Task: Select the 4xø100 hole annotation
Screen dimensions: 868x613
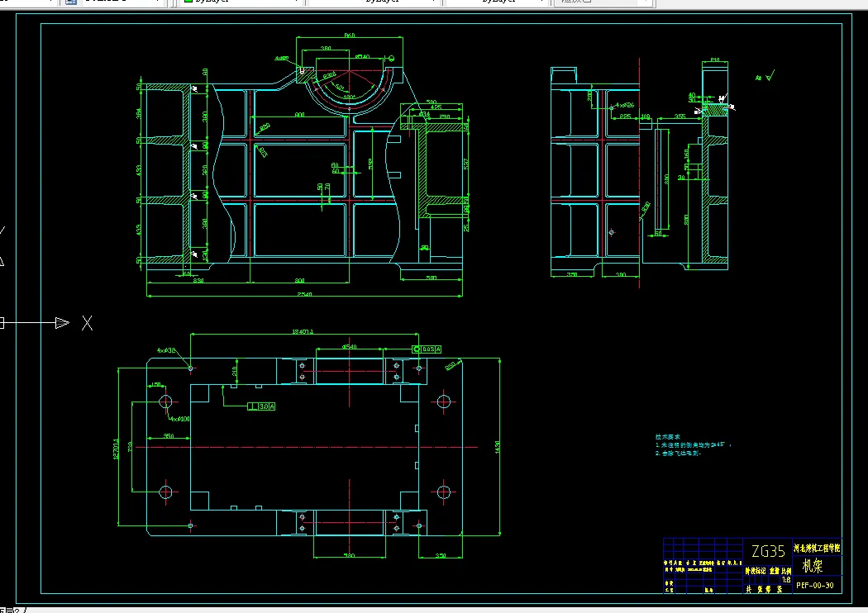Action: point(180,419)
